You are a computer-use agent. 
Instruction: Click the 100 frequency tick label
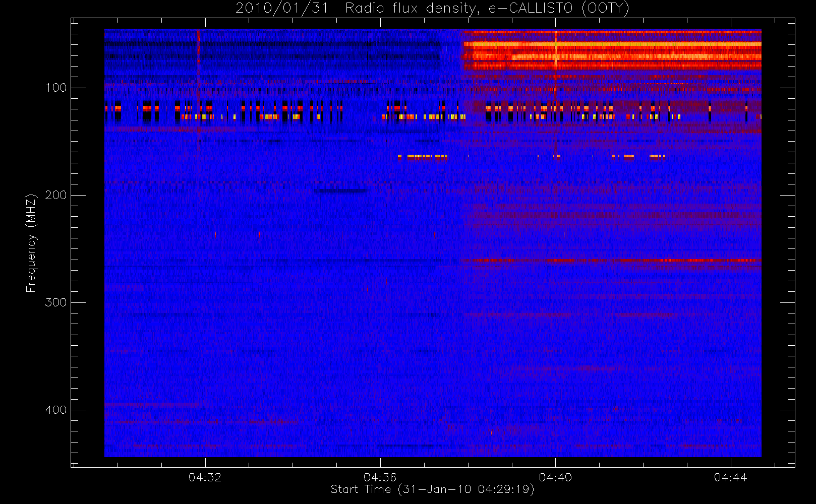(55, 88)
